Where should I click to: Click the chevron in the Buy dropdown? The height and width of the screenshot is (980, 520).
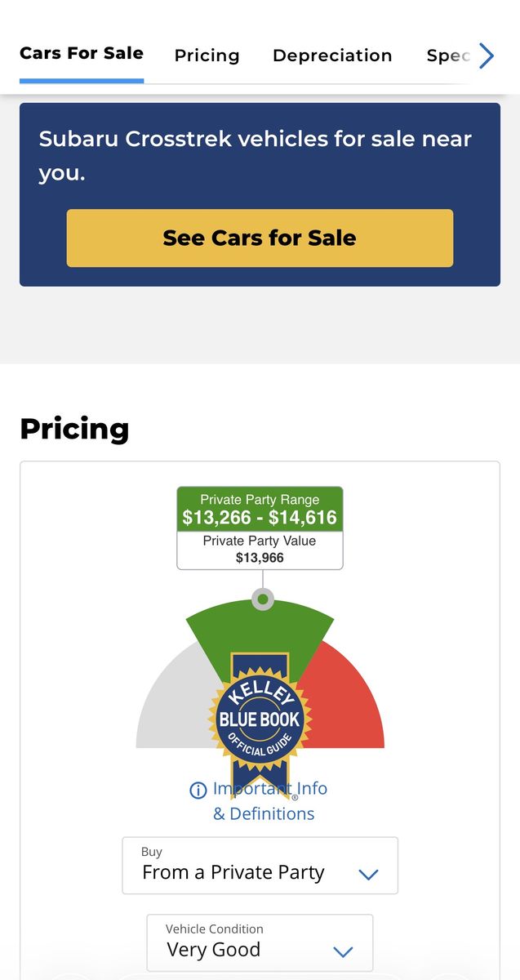click(x=369, y=875)
